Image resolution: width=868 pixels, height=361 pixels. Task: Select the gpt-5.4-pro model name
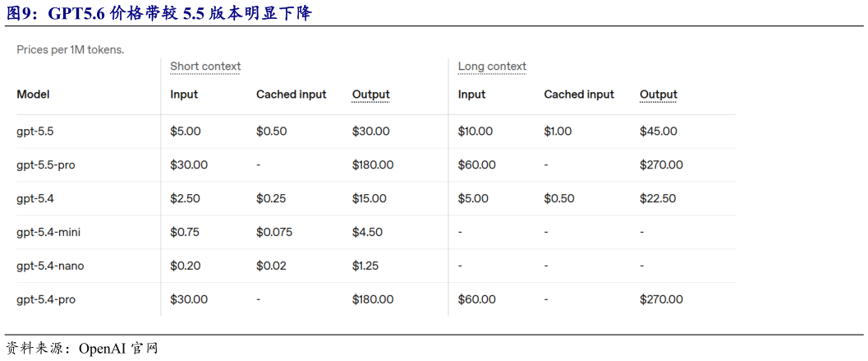coord(46,299)
